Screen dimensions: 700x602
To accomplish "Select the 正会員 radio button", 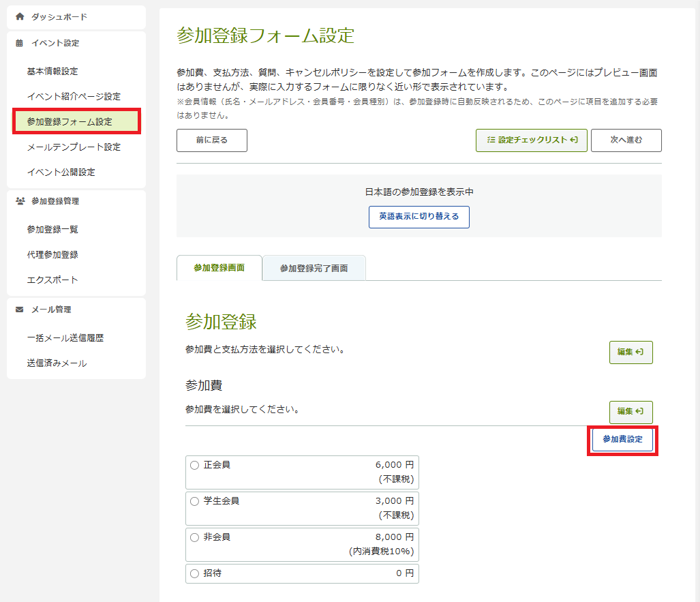I will 195,465.
